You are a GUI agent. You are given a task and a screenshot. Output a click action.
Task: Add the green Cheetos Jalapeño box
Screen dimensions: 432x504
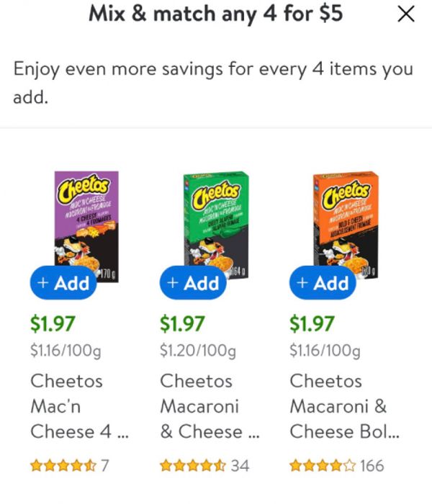193,283
